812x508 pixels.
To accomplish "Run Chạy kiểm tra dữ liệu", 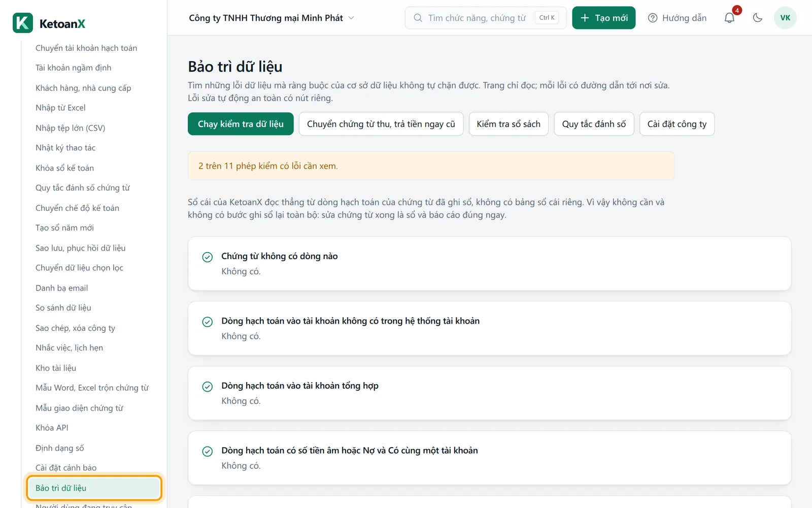I will coord(241,124).
